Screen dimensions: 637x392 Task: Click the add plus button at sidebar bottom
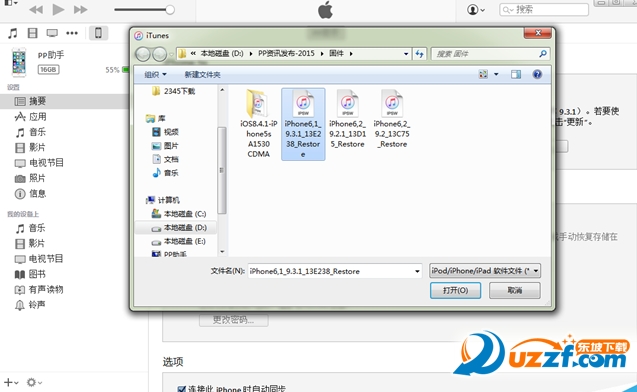coord(11,382)
